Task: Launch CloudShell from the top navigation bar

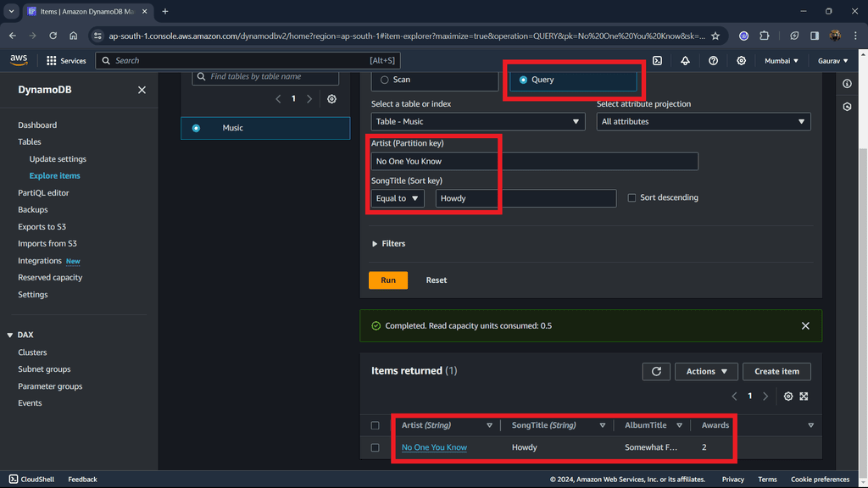Action: coord(657,61)
